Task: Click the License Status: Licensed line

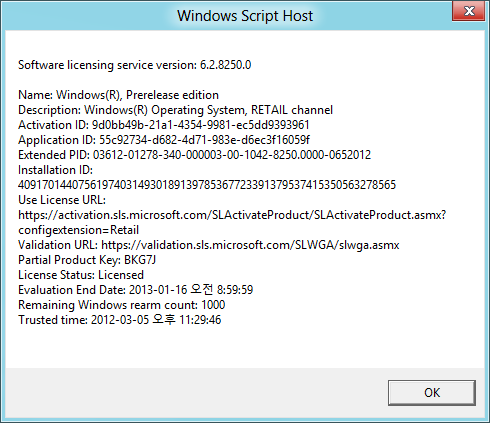Action: pos(81,275)
